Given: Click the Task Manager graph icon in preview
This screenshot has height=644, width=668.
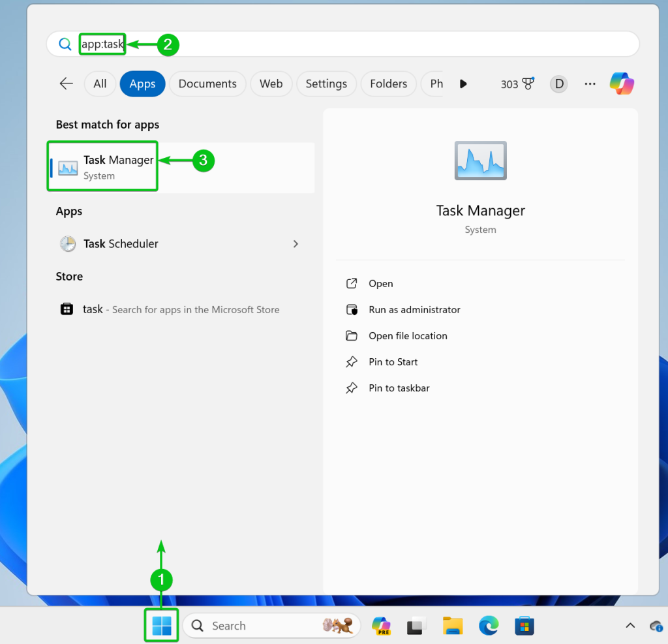Looking at the screenshot, I should [480, 161].
